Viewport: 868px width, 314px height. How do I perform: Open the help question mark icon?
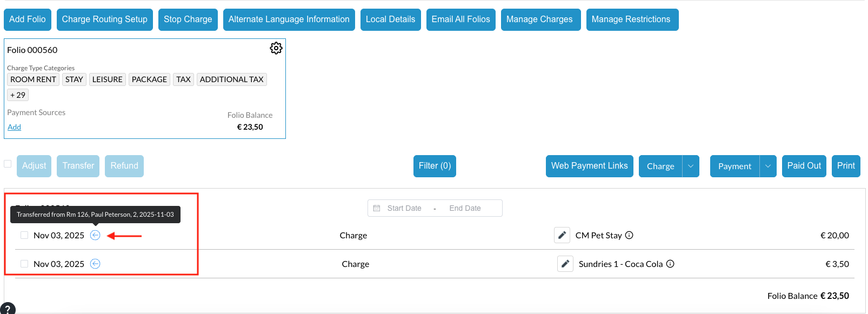[x=8, y=309]
